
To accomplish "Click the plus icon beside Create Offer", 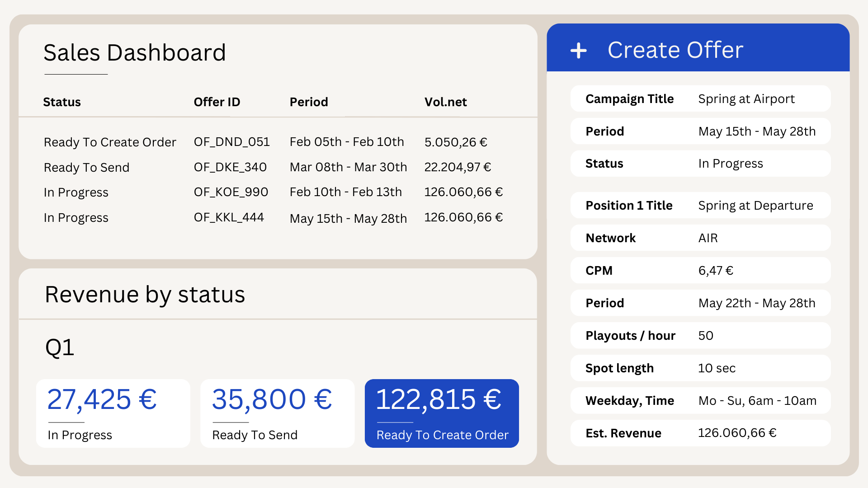I will (578, 51).
